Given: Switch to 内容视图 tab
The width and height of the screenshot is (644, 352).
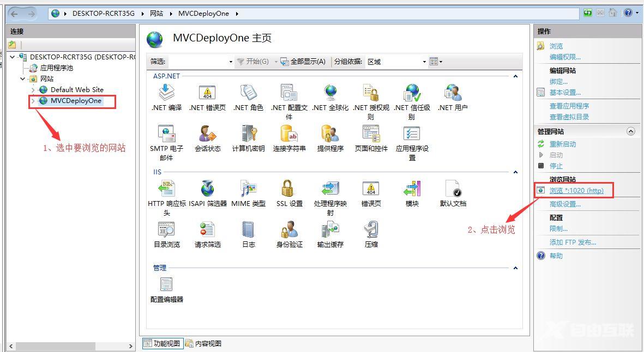Looking at the screenshot, I should (x=204, y=344).
